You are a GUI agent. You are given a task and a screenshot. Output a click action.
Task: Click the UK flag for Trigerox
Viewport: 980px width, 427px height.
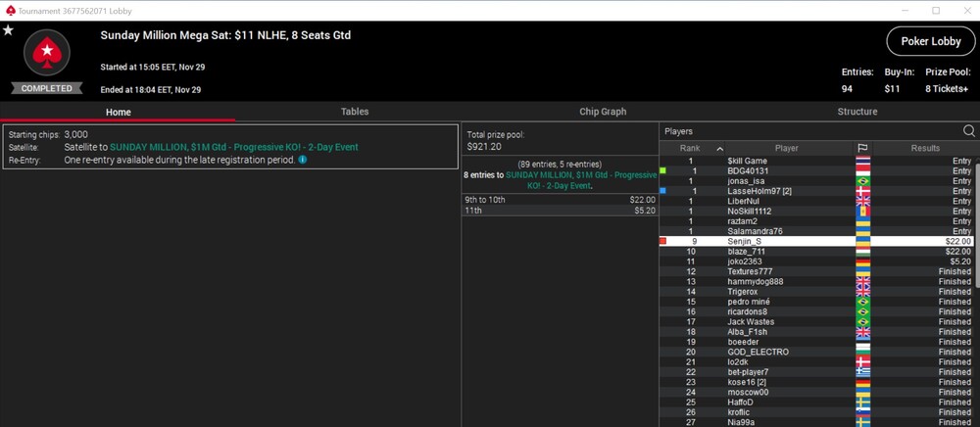click(862, 292)
